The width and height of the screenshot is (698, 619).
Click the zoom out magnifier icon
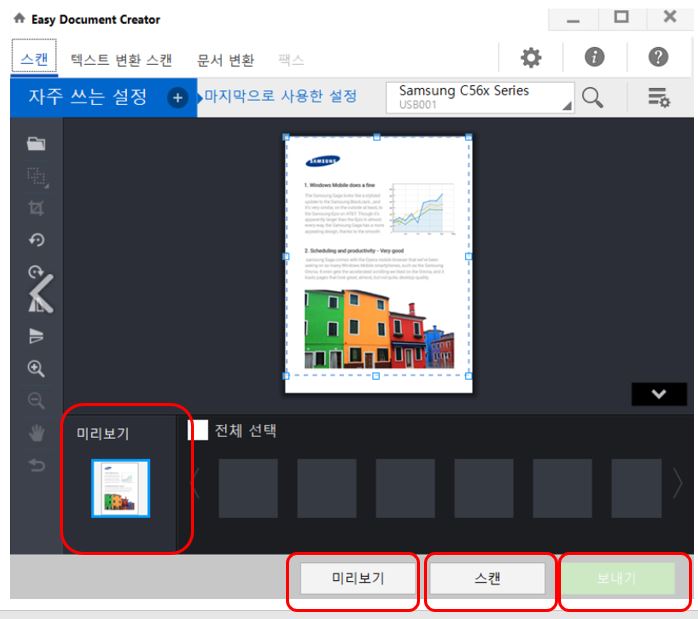pos(36,401)
